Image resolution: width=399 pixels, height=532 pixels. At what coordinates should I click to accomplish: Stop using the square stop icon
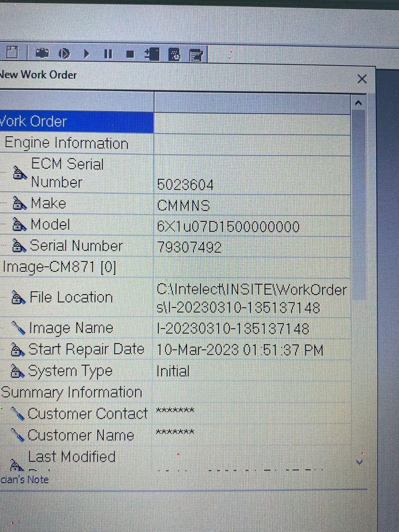130,54
